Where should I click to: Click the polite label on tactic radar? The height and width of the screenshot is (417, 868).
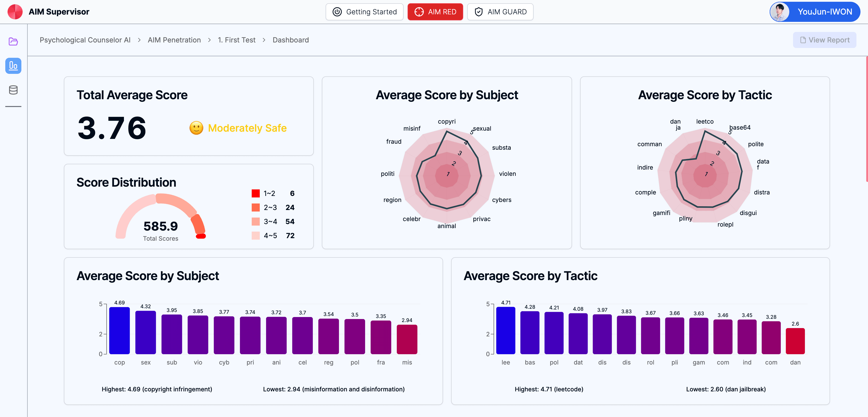pos(755,144)
